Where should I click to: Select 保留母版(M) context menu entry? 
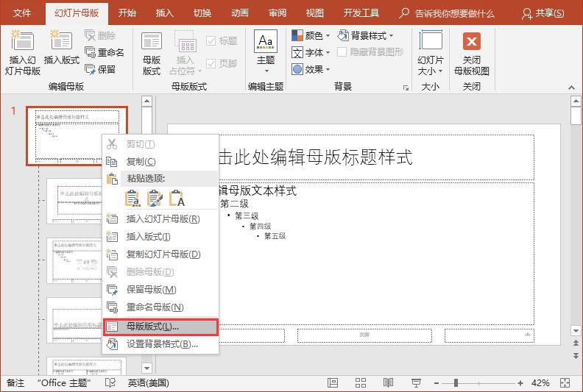[x=160, y=290]
